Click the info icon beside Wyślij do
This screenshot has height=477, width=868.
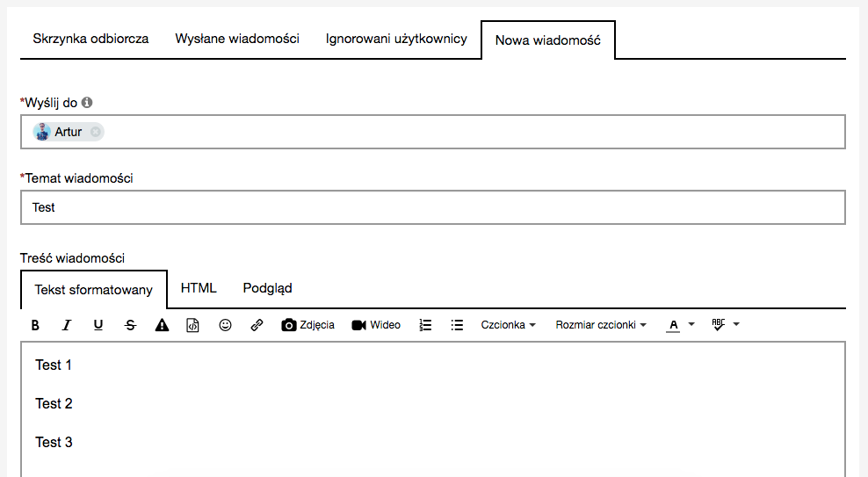[87, 103]
